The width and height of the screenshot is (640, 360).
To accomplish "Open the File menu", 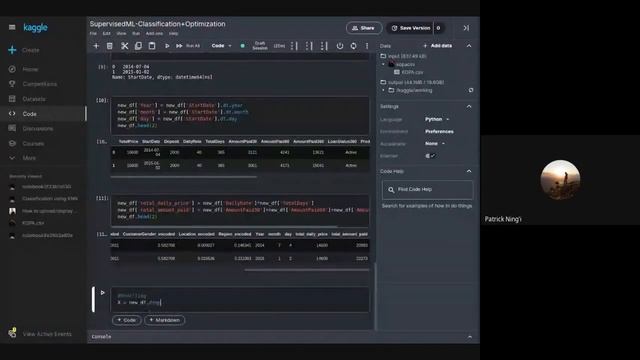I will [x=93, y=33].
